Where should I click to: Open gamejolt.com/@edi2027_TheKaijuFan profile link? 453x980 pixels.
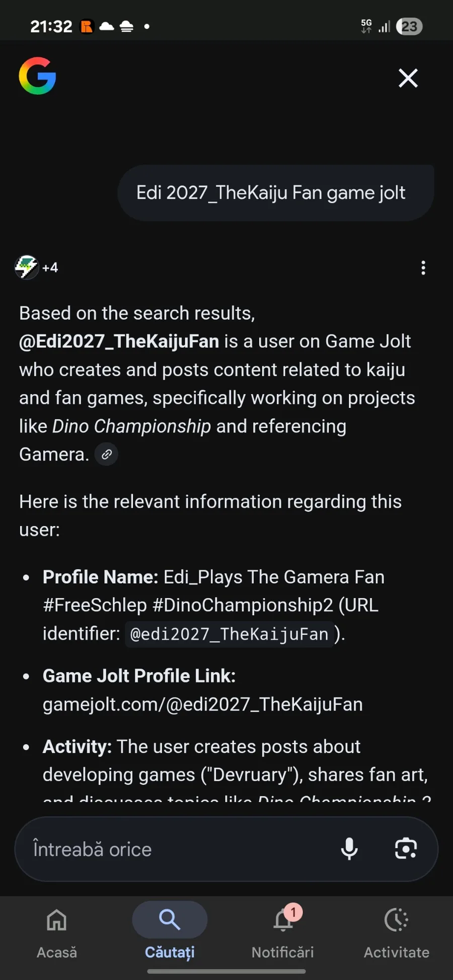click(x=202, y=704)
